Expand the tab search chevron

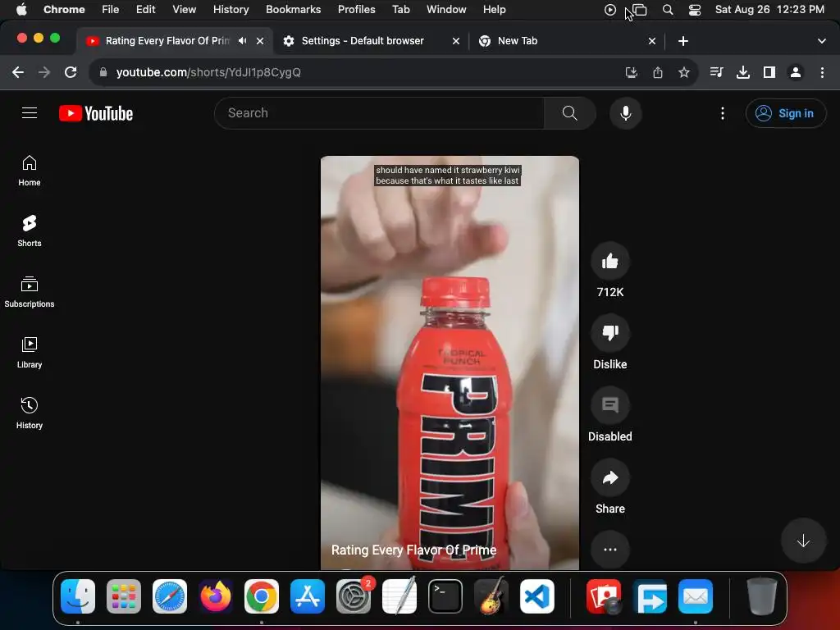(x=821, y=41)
